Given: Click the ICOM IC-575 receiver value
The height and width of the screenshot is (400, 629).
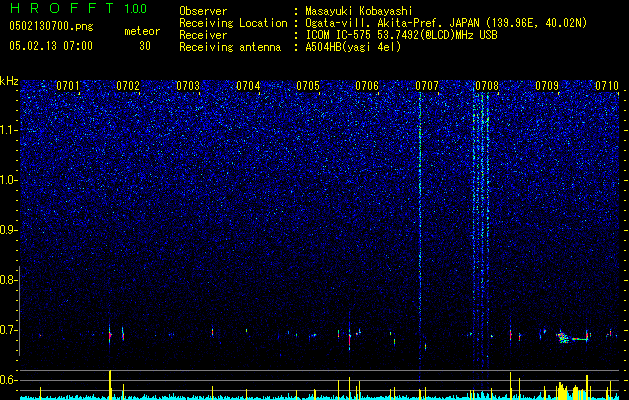Looking at the screenshot, I should click(401, 35).
